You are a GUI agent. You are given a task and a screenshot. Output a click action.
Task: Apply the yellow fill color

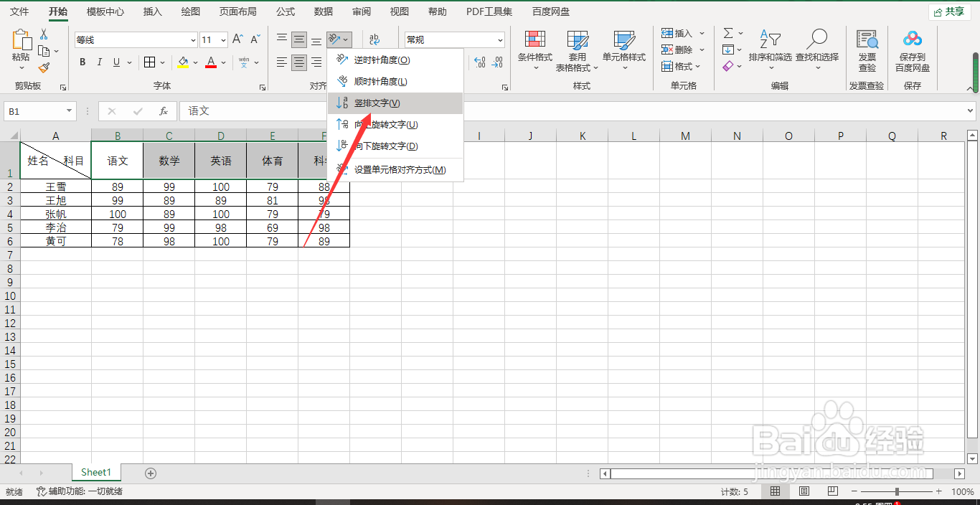click(183, 62)
